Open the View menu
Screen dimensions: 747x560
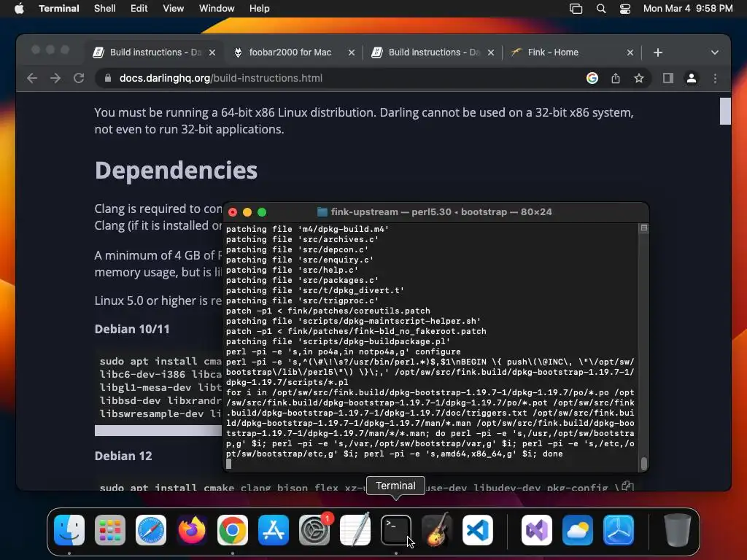(x=174, y=9)
